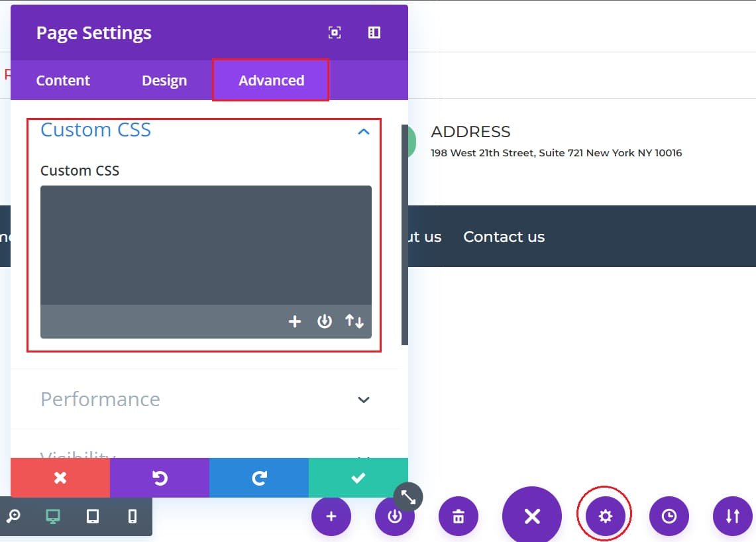Image resolution: width=756 pixels, height=542 pixels.
Task: Switch to tablet view icon
Action: coord(93,516)
